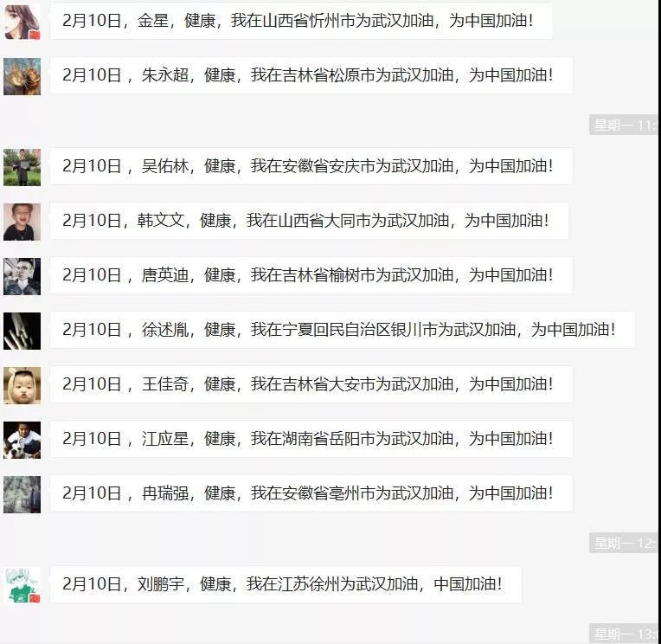Click the 星期一 12 timestamp label
The width and height of the screenshot is (661, 644).
click(x=625, y=543)
